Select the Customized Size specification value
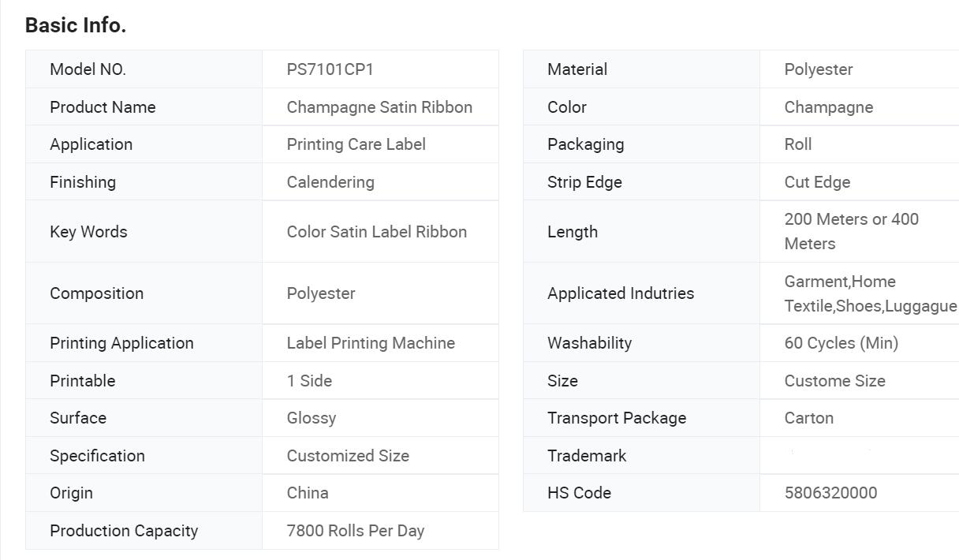 tap(348, 456)
